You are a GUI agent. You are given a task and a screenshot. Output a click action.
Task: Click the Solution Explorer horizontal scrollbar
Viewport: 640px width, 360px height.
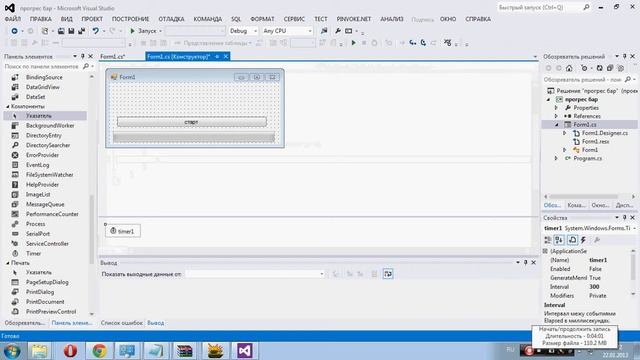[x=589, y=196]
